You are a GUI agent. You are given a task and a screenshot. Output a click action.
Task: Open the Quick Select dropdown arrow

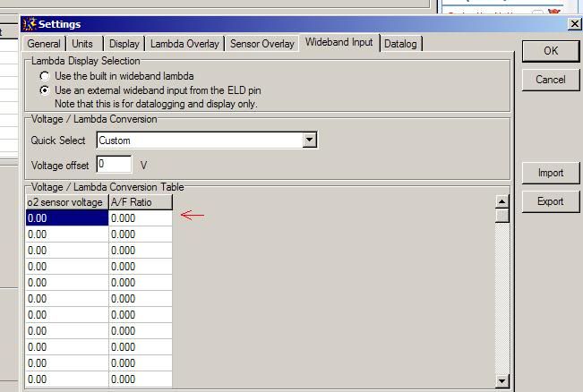310,141
